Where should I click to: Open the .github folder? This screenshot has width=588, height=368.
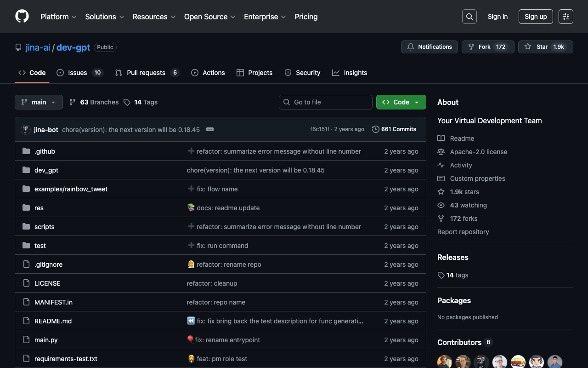coord(45,151)
